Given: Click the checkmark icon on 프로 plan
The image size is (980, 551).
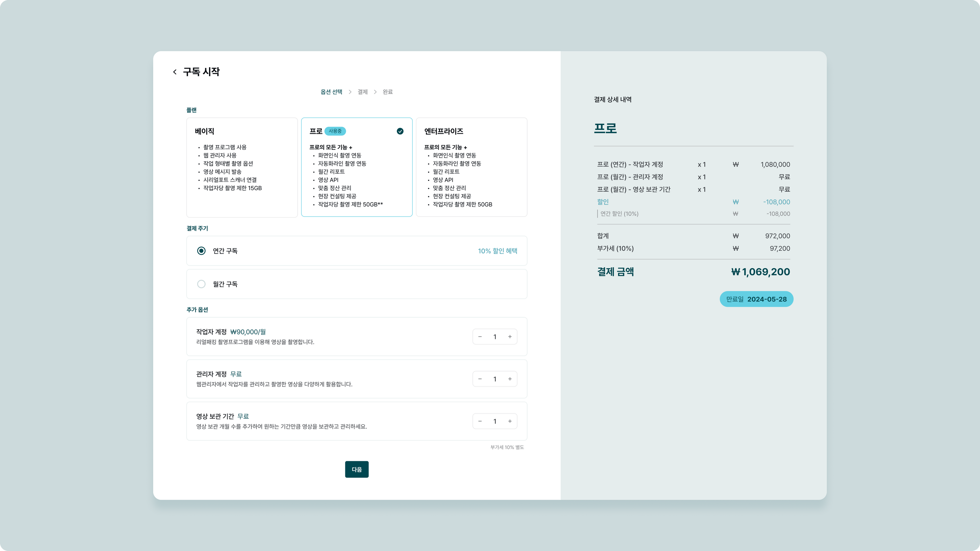Looking at the screenshot, I should coord(400,131).
